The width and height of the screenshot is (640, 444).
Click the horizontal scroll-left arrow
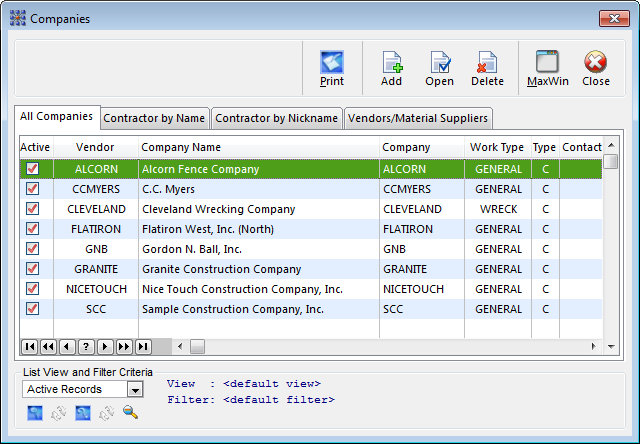coord(180,347)
